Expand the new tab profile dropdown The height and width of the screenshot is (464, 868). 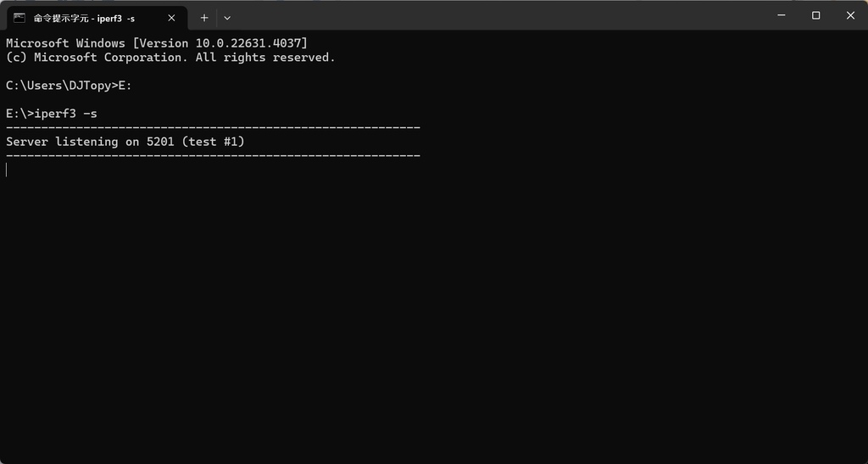point(227,18)
